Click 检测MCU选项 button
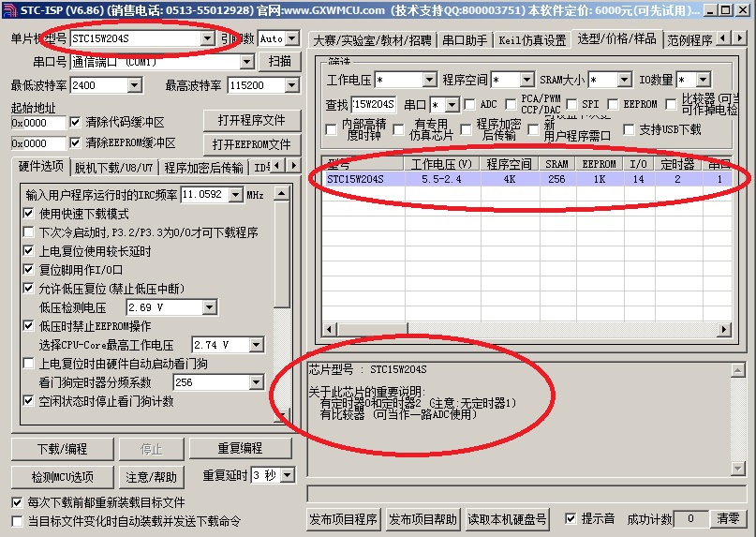 63,477
